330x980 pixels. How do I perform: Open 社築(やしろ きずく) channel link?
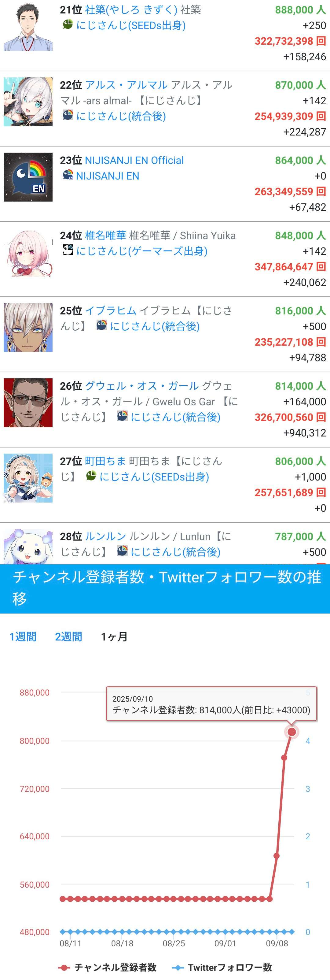point(131,9)
